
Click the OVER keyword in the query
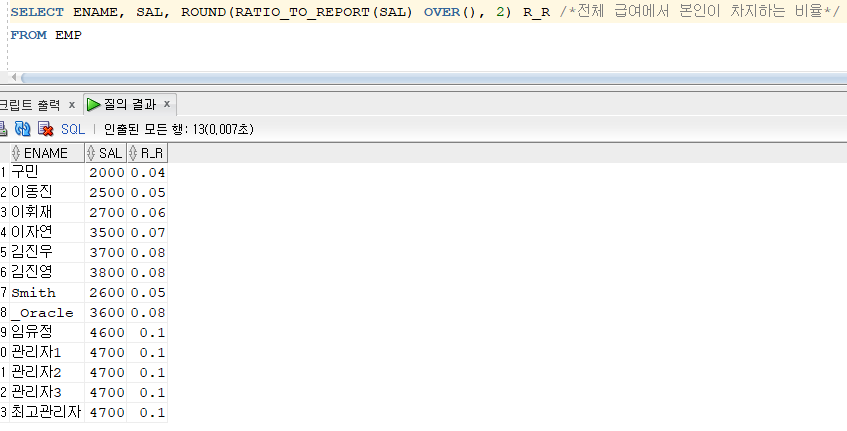point(441,12)
